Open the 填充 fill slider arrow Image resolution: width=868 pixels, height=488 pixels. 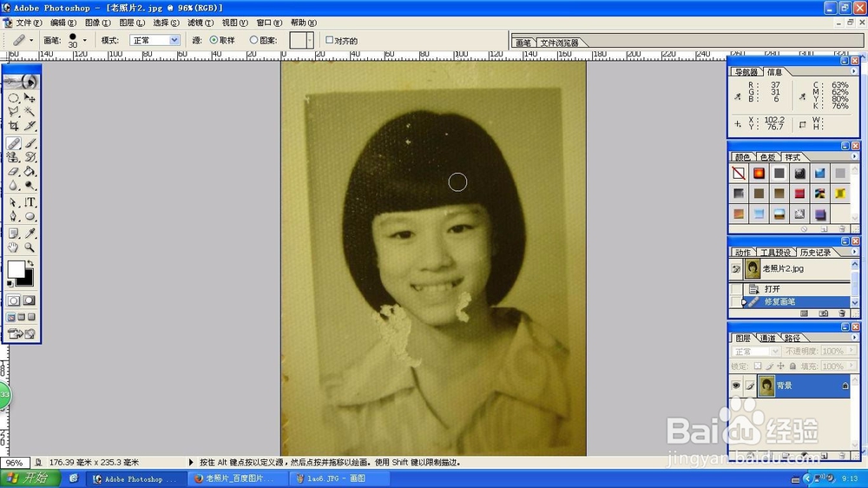[x=851, y=366]
